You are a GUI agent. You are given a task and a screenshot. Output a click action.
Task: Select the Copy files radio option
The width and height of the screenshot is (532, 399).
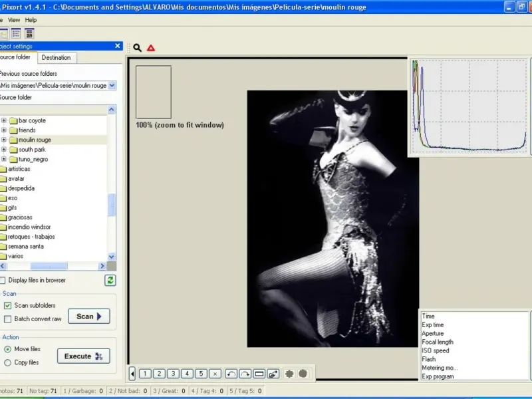[x=8, y=362]
